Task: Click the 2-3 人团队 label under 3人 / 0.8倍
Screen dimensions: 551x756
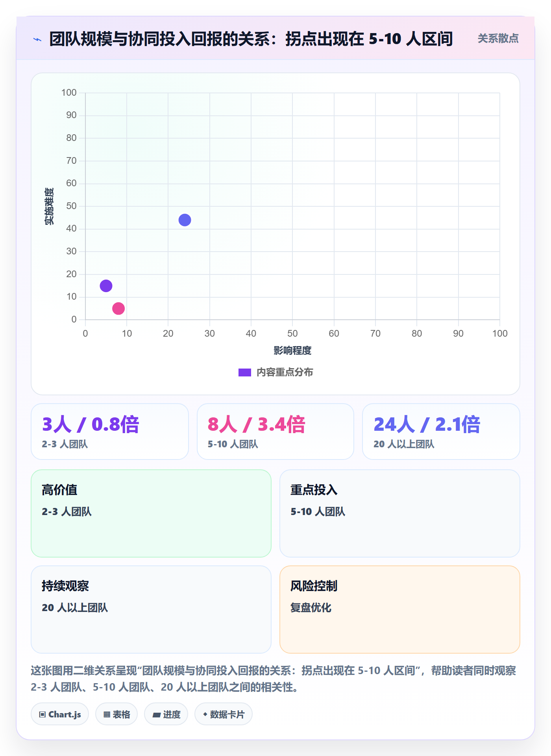Action: pyautogui.click(x=65, y=444)
